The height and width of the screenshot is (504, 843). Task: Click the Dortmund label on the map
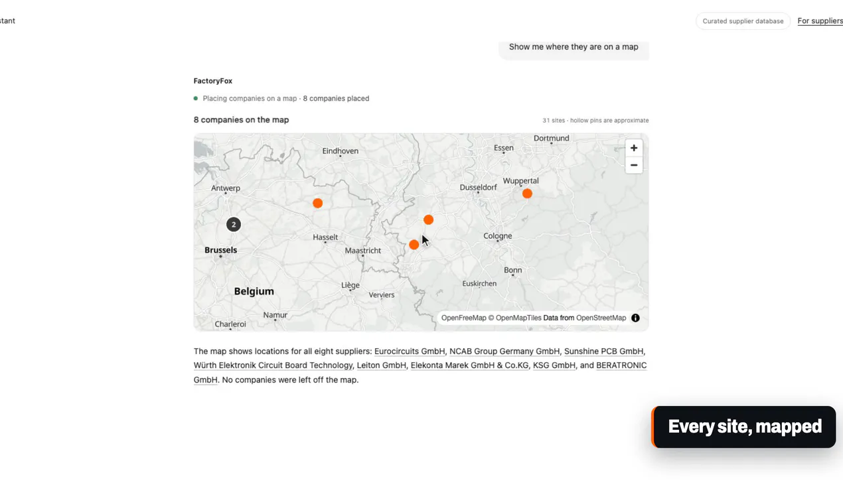pyautogui.click(x=552, y=138)
